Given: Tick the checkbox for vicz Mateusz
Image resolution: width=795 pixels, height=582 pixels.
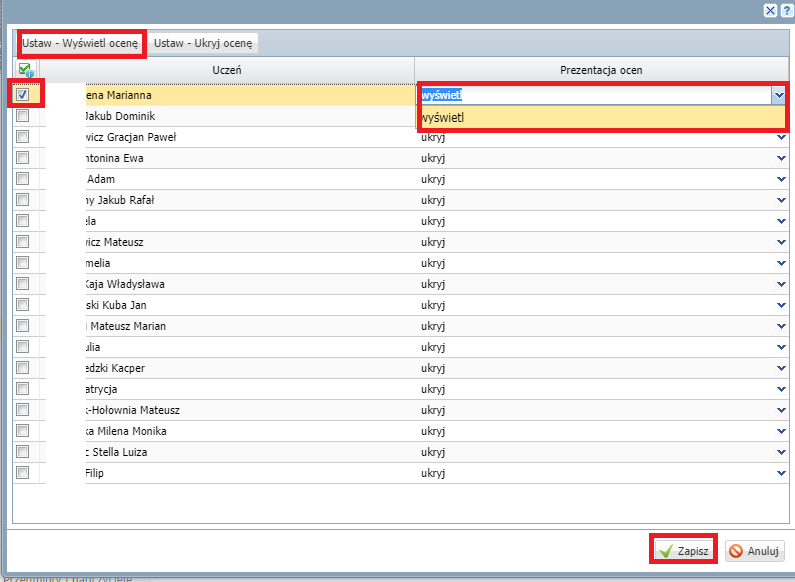Looking at the screenshot, I should coord(22,242).
